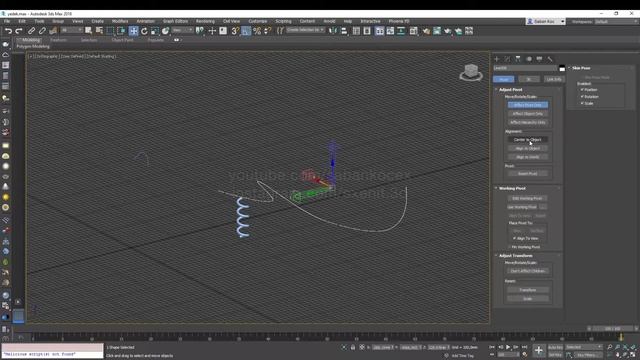Open Select by Name dialog icon
The width and height of the screenshot is (640, 360).
click(x=99, y=31)
